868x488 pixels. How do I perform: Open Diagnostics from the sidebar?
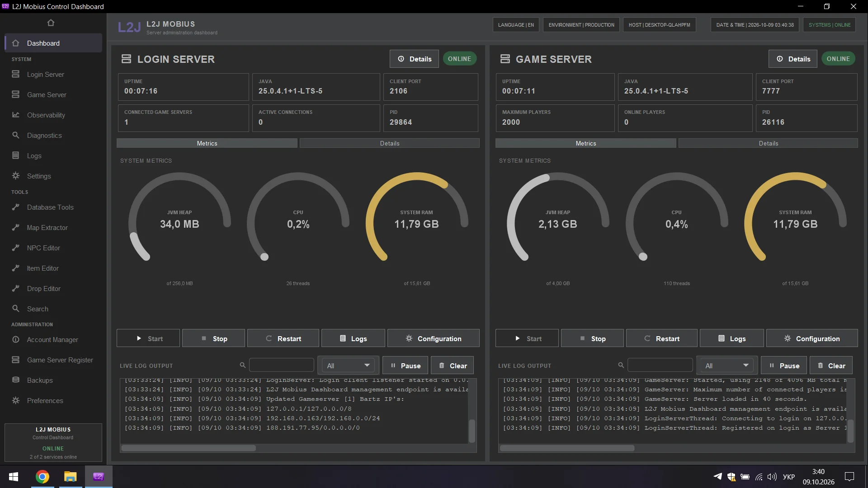[53, 136]
